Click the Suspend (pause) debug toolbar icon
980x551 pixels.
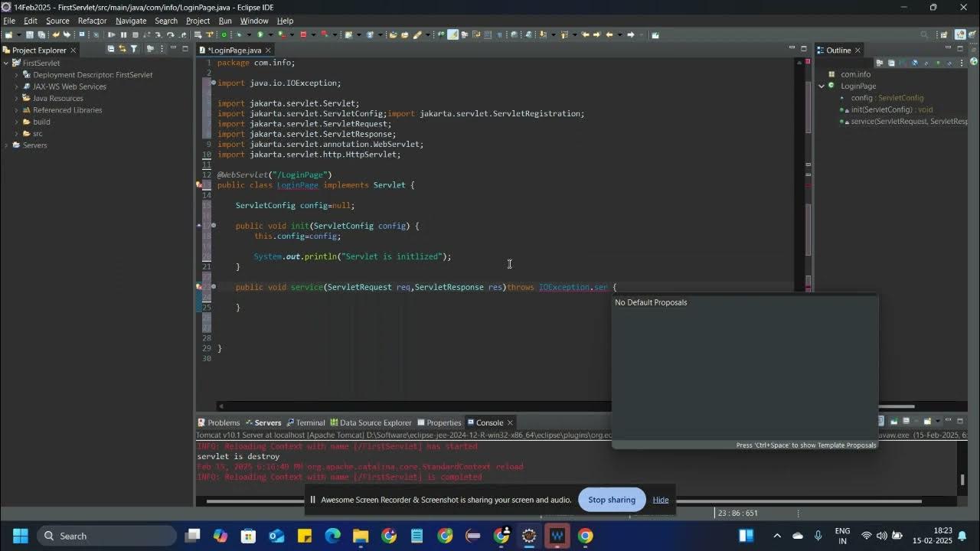pyautogui.click(x=123, y=34)
